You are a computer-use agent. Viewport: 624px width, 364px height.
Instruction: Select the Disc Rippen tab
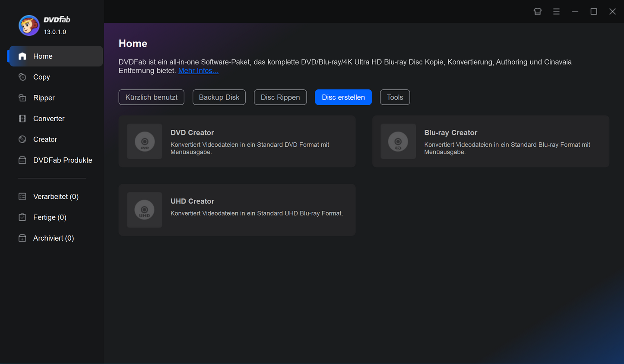click(x=280, y=97)
